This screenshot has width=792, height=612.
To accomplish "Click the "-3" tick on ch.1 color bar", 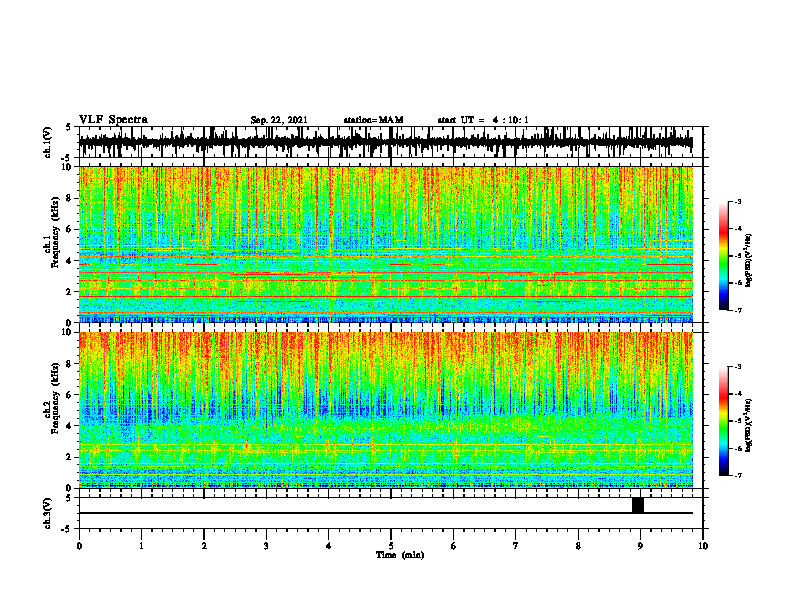I will pos(737,201).
